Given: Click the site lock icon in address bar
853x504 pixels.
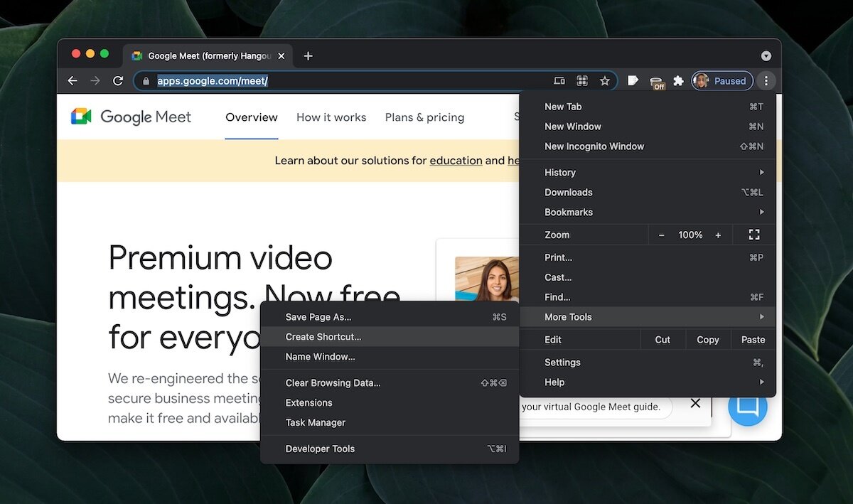Looking at the screenshot, I should [146, 80].
